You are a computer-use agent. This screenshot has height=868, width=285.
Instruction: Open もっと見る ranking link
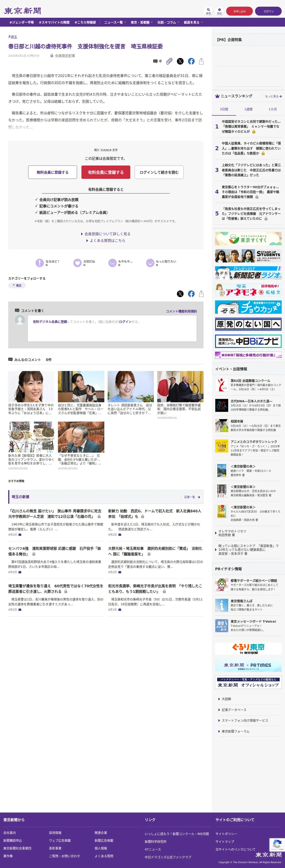point(273,96)
